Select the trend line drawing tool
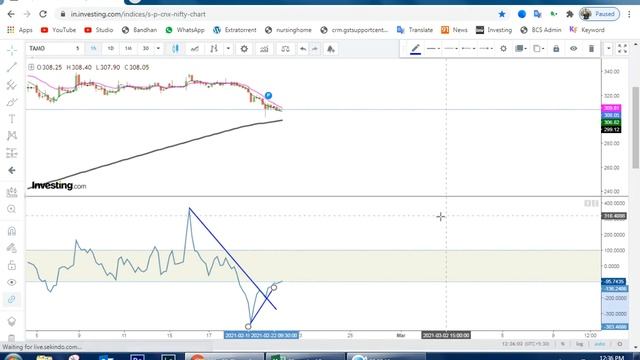The image size is (640, 360). [x=11, y=67]
